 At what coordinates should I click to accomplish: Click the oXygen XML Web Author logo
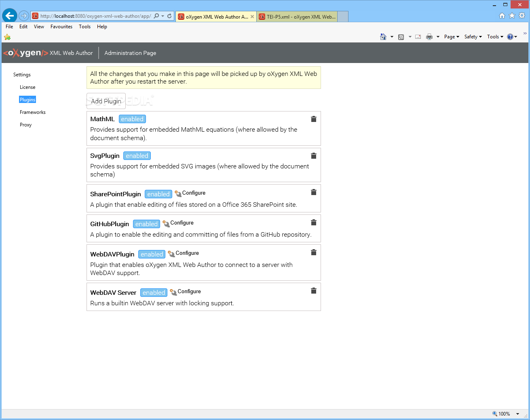click(48, 53)
